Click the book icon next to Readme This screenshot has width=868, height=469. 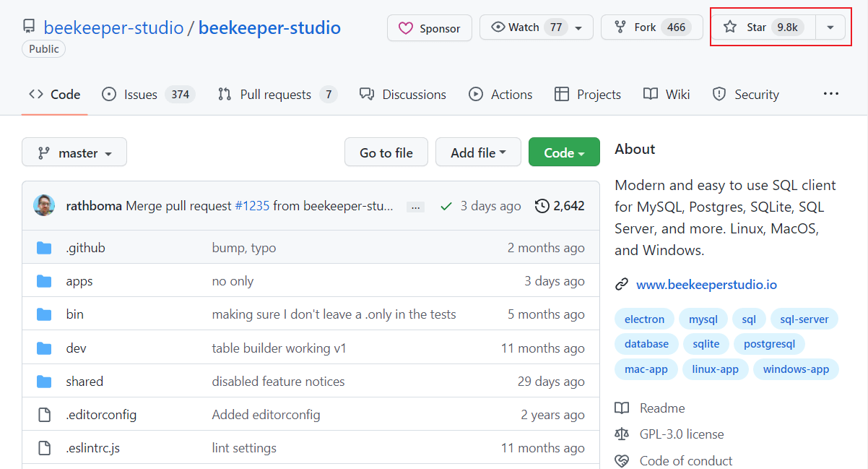621,408
